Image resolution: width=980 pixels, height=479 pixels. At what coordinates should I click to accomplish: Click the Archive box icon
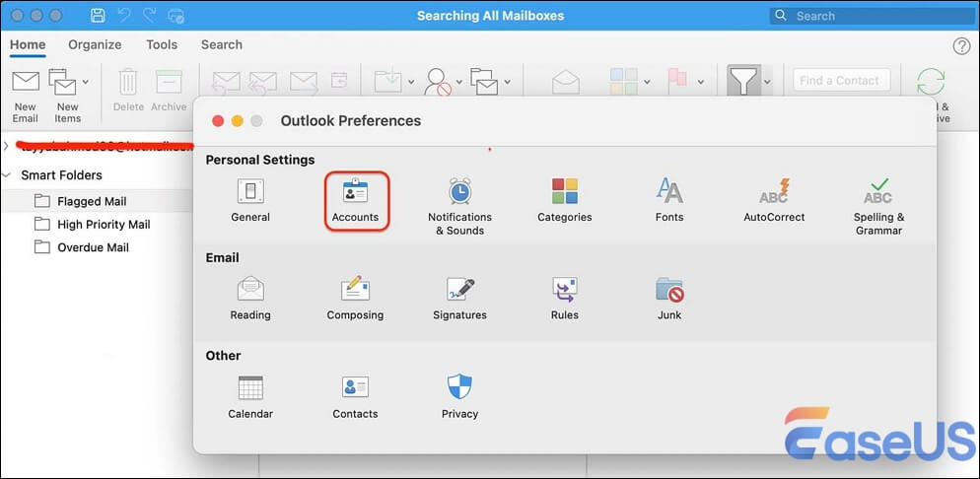pos(169,82)
